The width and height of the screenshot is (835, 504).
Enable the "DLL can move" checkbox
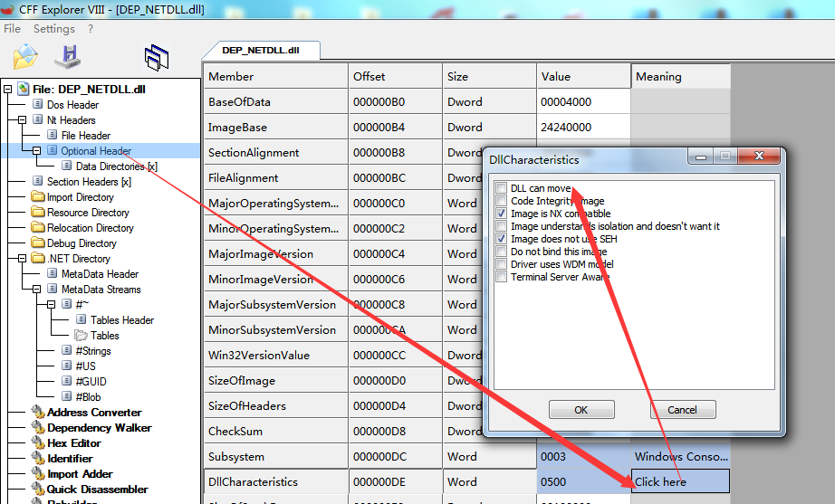[502, 188]
